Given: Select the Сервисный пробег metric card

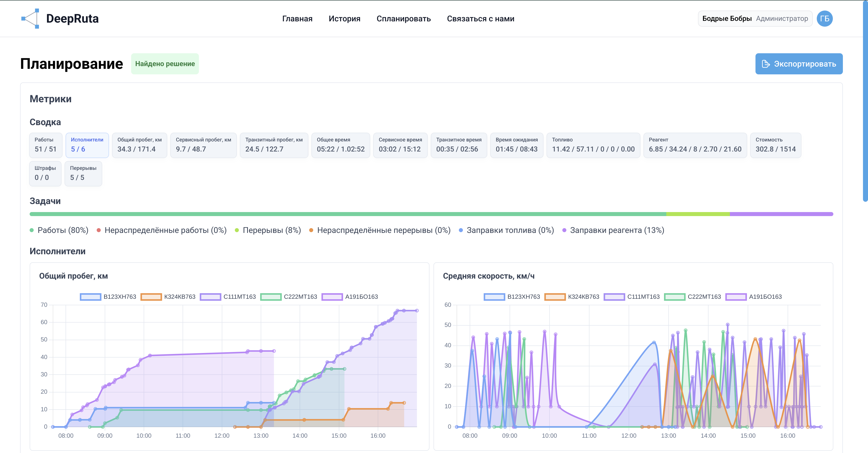Looking at the screenshot, I should pyautogui.click(x=203, y=145).
